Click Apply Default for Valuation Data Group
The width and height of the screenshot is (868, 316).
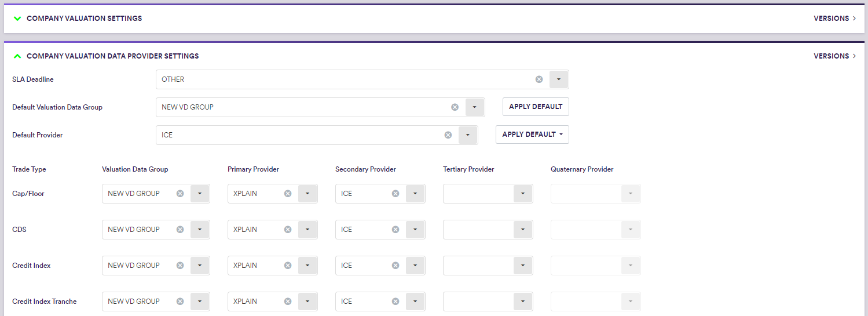click(536, 107)
